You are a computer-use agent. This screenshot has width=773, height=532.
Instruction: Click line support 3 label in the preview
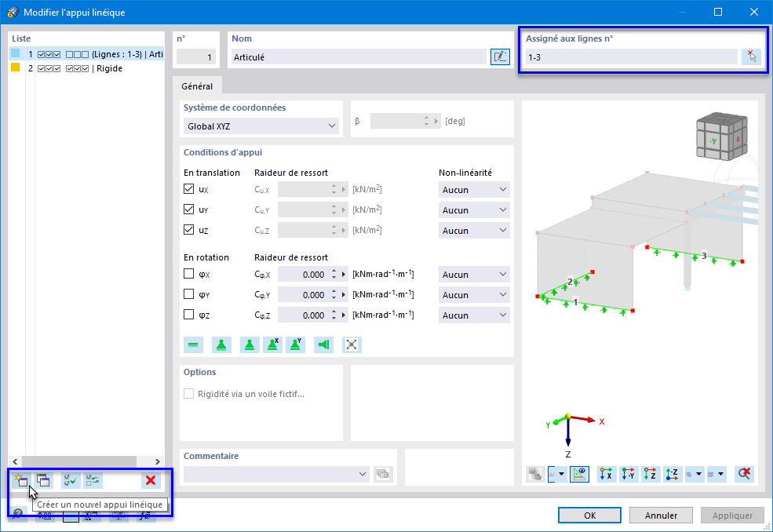point(704,255)
